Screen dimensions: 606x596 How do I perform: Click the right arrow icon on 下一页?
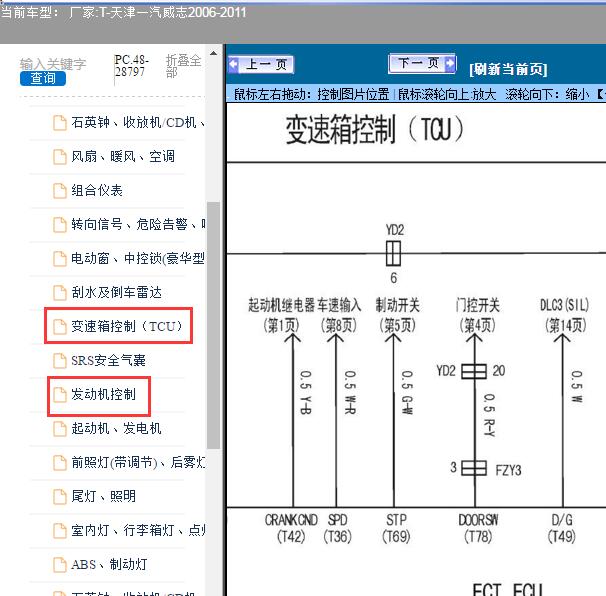coord(450,63)
